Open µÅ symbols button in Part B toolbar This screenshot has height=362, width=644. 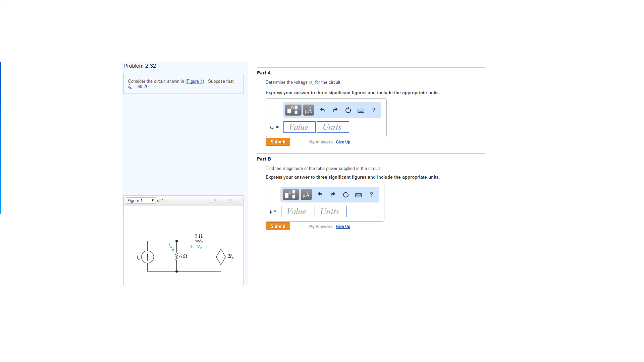tap(306, 194)
